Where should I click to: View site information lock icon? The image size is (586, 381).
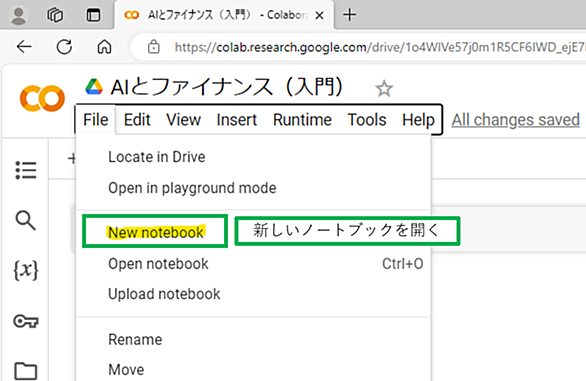tap(154, 47)
